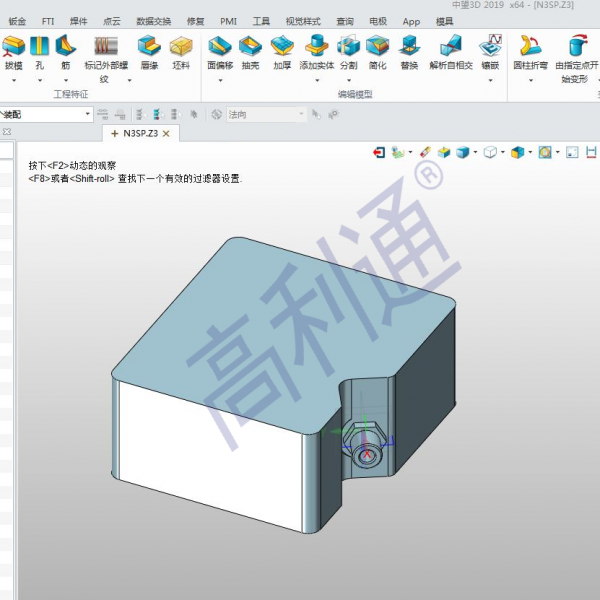Open the 视觉样式 ribbon tab

pyautogui.click(x=303, y=20)
